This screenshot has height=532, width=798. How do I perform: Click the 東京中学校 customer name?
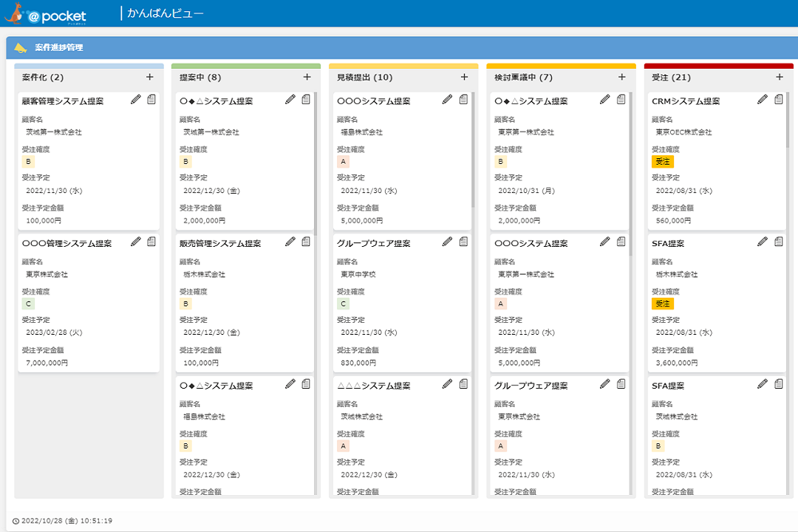coord(358,274)
